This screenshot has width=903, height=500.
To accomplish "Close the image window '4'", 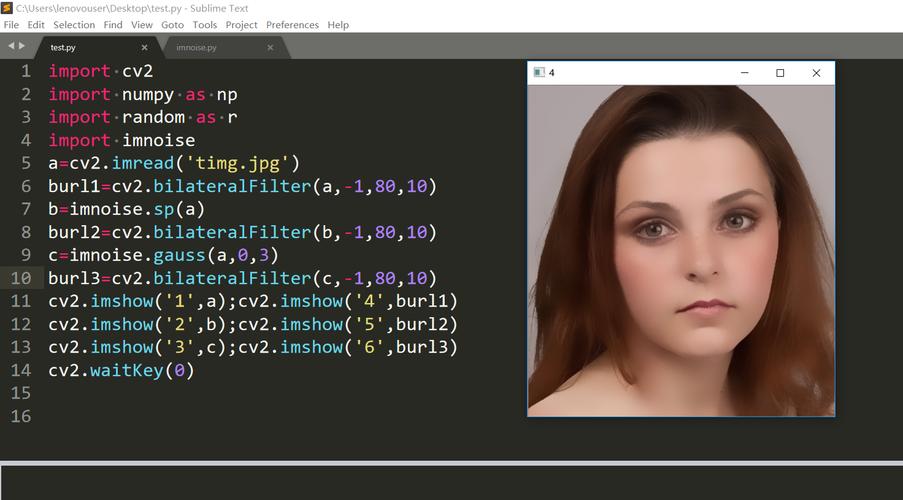I will tap(816, 73).
